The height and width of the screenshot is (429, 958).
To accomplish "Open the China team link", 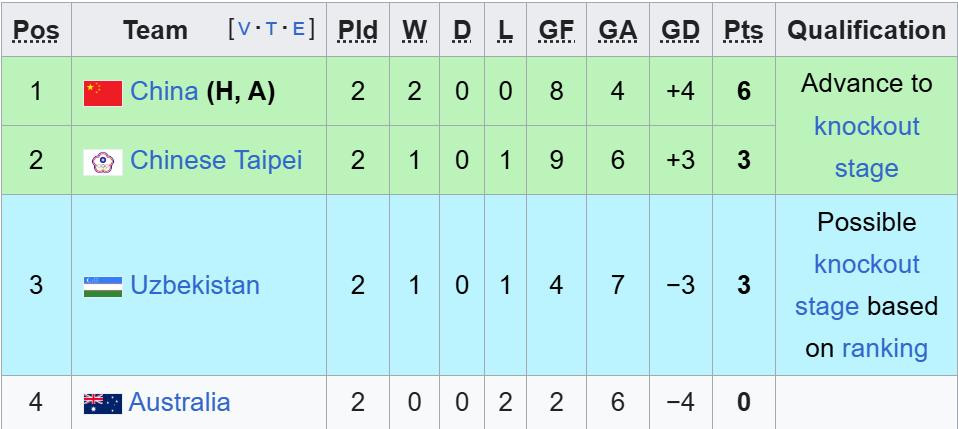I will (x=164, y=92).
